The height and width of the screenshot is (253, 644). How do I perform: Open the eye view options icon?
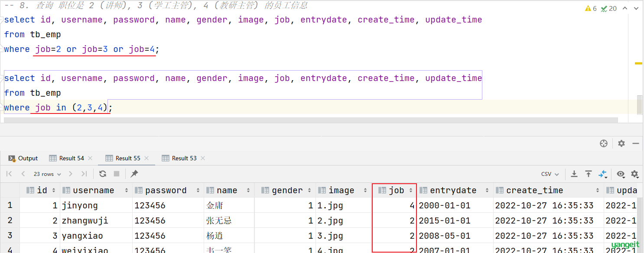tap(621, 174)
